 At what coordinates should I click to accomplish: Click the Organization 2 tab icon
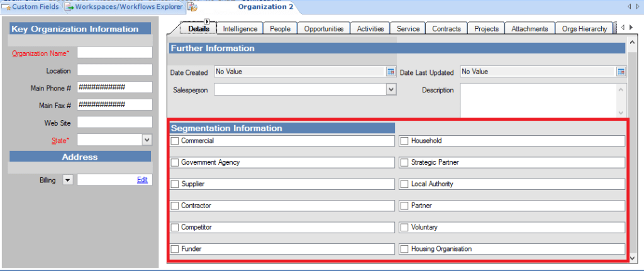192,7
